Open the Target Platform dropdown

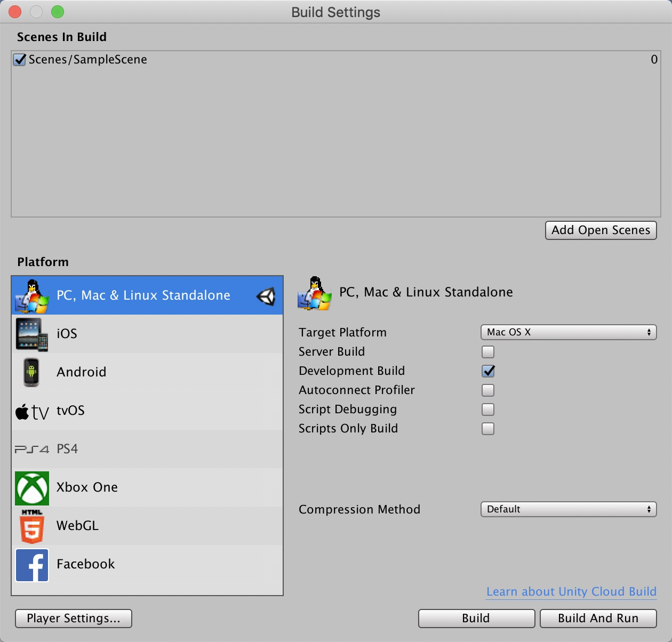pos(569,332)
